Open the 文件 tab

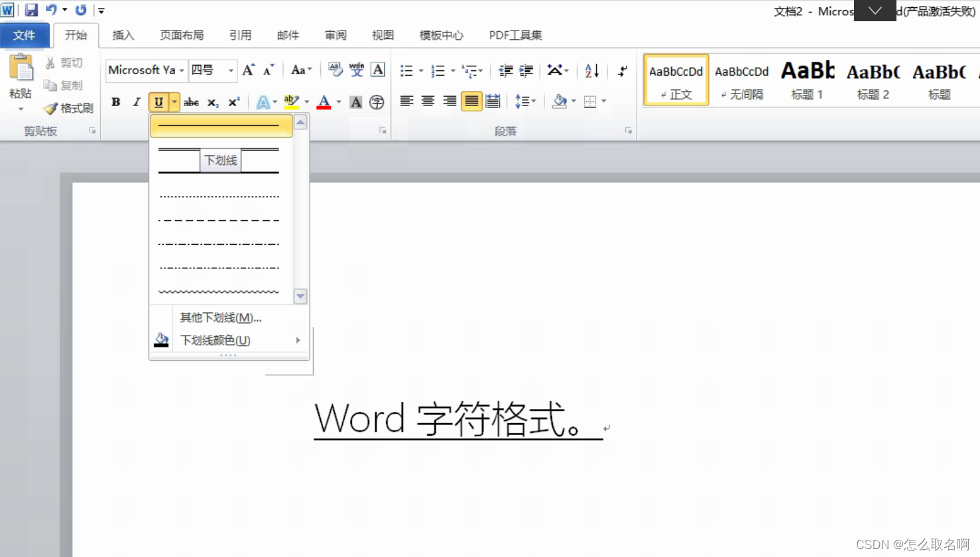[24, 35]
